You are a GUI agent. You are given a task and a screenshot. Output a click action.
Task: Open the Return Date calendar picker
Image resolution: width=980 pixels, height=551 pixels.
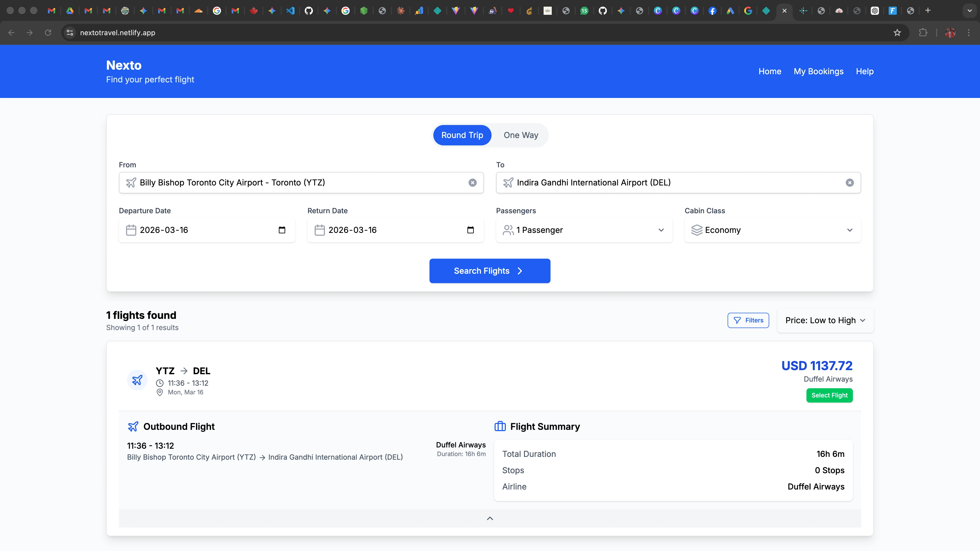471,230
